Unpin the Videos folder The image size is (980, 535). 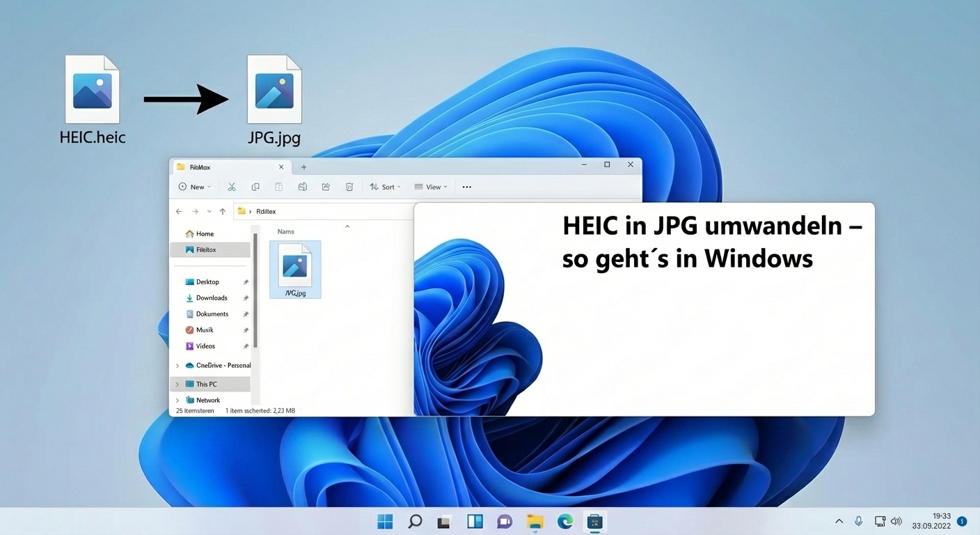246,346
